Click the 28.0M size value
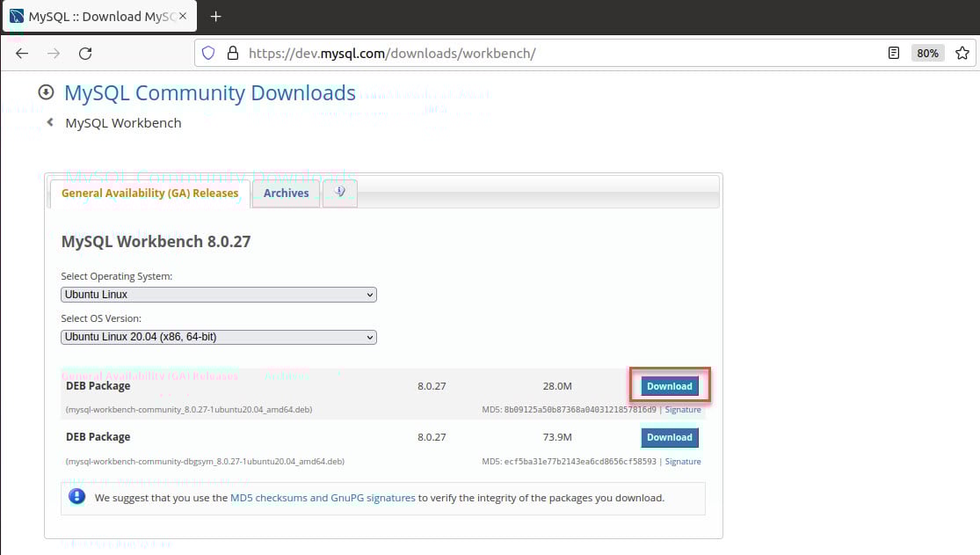Screen dimensions: 980x555 pyautogui.click(x=557, y=386)
